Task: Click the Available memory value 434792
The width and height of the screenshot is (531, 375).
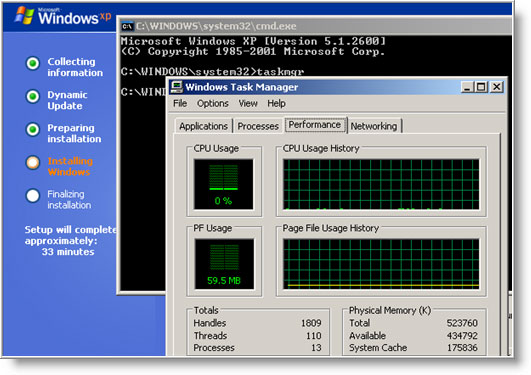Action: click(x=462, y=336)
